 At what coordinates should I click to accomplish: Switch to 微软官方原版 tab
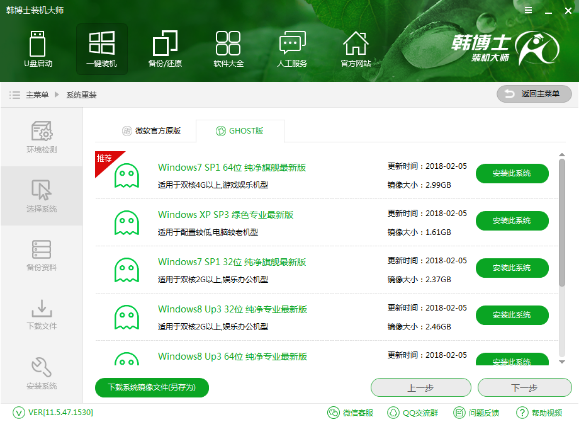tap(152, 131)
